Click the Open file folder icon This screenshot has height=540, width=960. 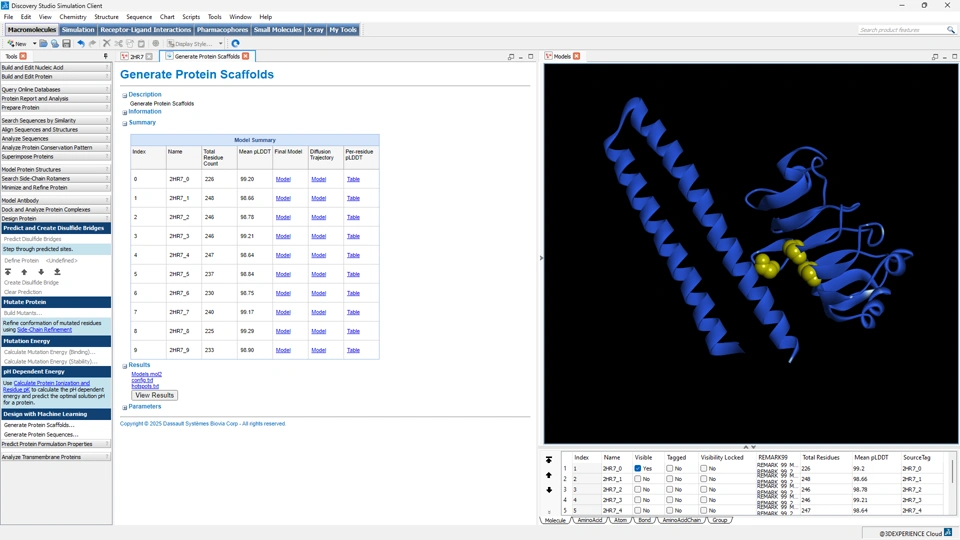click(x=43, y=43)
